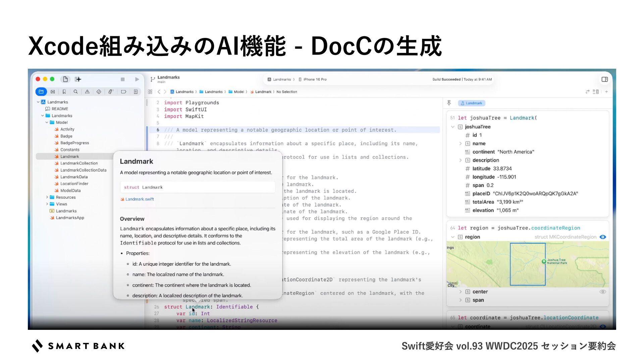Click the import MapKit line
The image size is (644, 362).
[x=184, y=116]
